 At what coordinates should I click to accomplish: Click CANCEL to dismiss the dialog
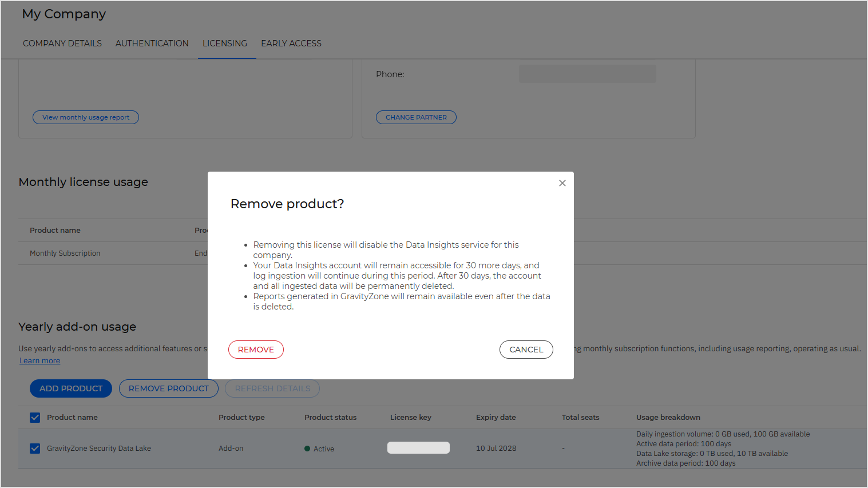526,349
